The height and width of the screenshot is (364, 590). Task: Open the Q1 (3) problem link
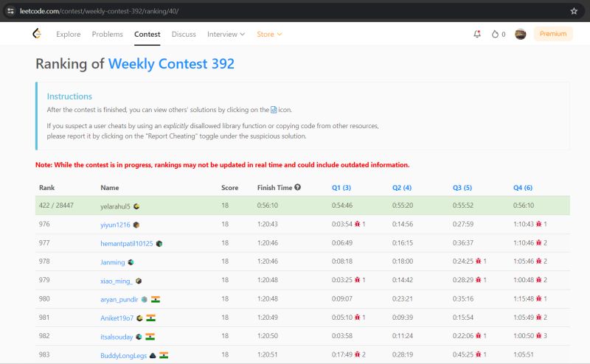tap(341, 188)
